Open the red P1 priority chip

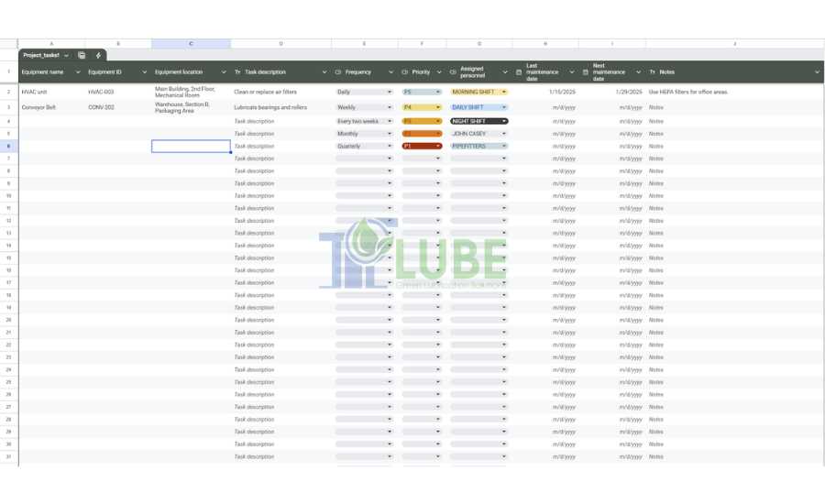coord(422,147)
